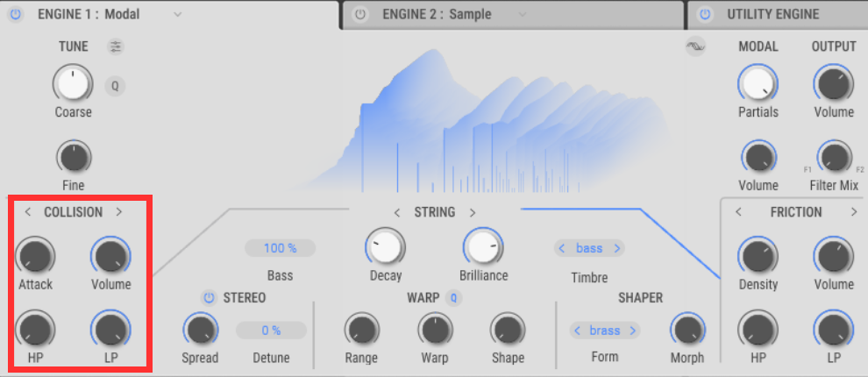Click the Coarse tune knob

73,83
